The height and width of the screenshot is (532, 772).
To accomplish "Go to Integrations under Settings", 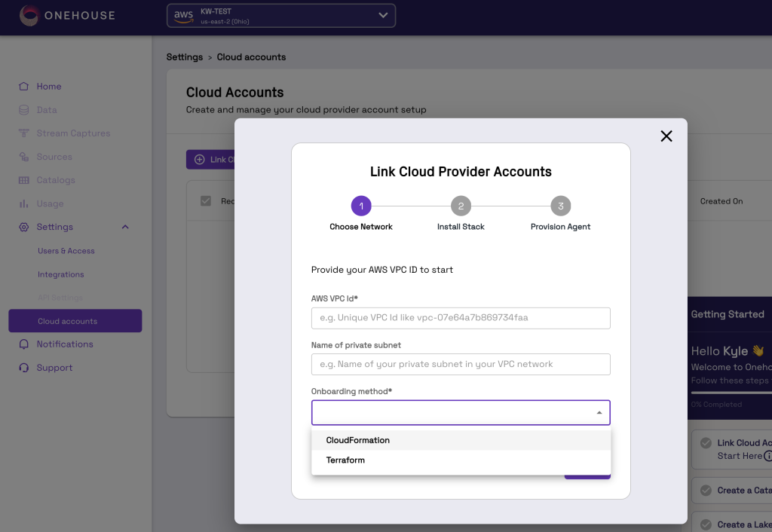I will click(x=60, y=274).
